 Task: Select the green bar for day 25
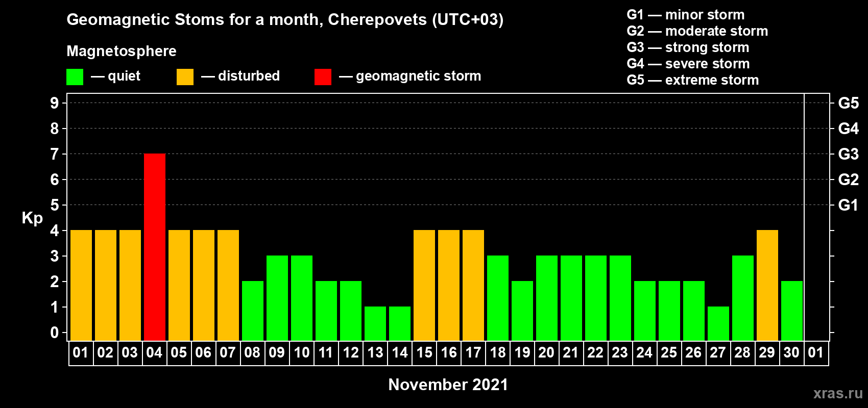pyautogui.click(x=669, y=311)
